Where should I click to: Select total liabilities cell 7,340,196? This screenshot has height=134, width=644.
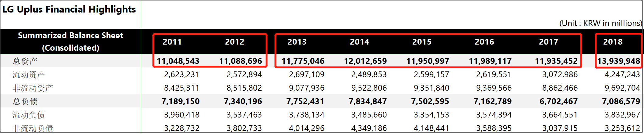[243, 101]
